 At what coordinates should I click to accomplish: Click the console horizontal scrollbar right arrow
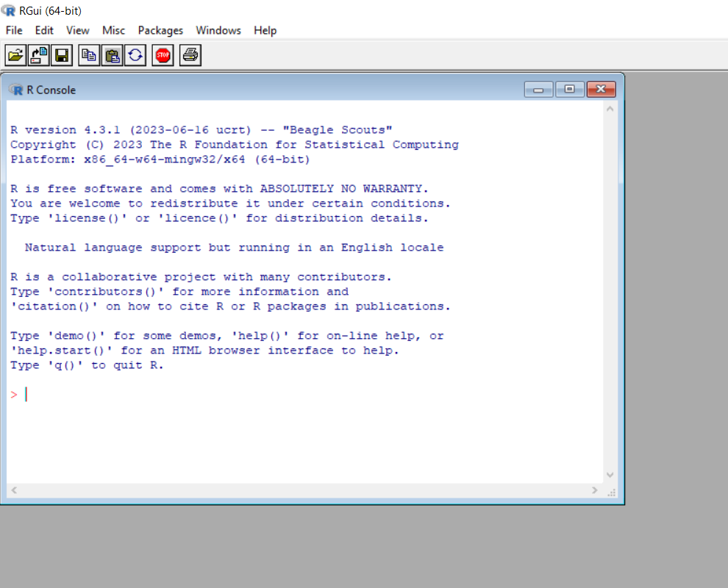(x=595, y=490)
